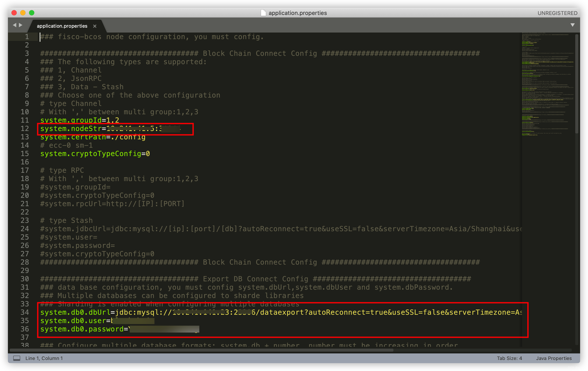This screenshot has width=588, height=371.
Task: Click the #system.jdbcUrl line
Action: (x=281, y=229)
